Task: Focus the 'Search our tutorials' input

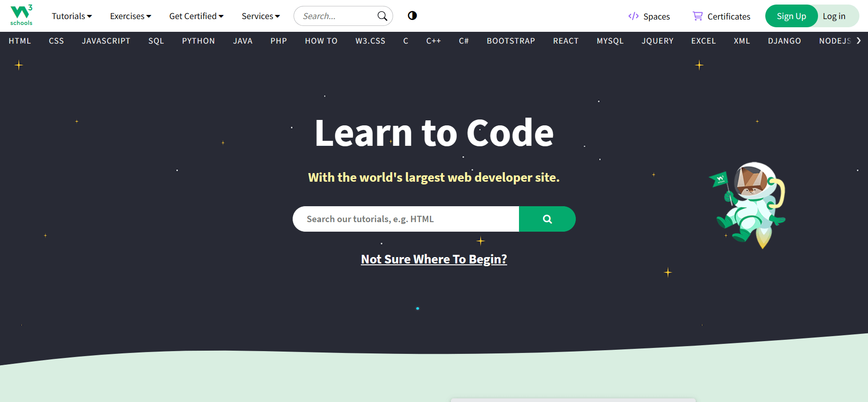Action: click(406, 219)
